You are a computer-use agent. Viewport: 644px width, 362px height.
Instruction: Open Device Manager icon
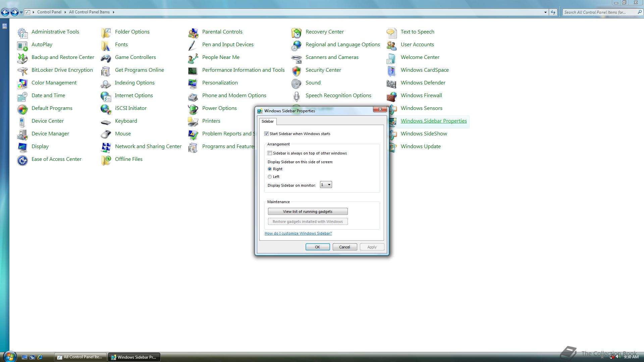pos(22,135)
